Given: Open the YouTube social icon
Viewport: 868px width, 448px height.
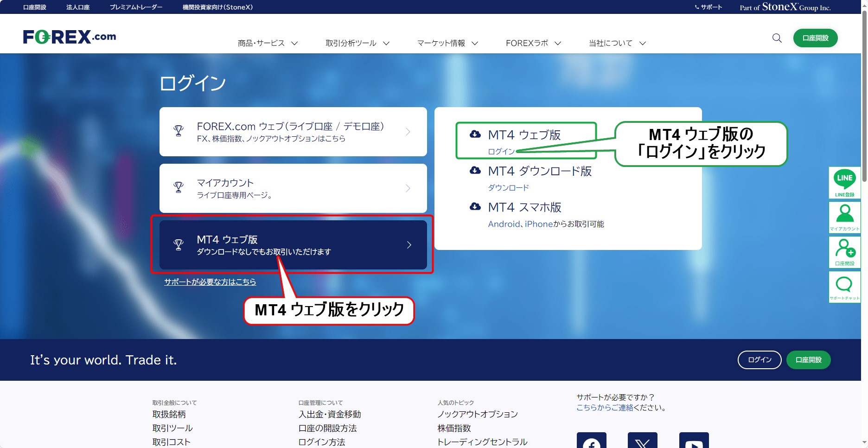Looking at the screenshot, I should (x=694, y=441).
